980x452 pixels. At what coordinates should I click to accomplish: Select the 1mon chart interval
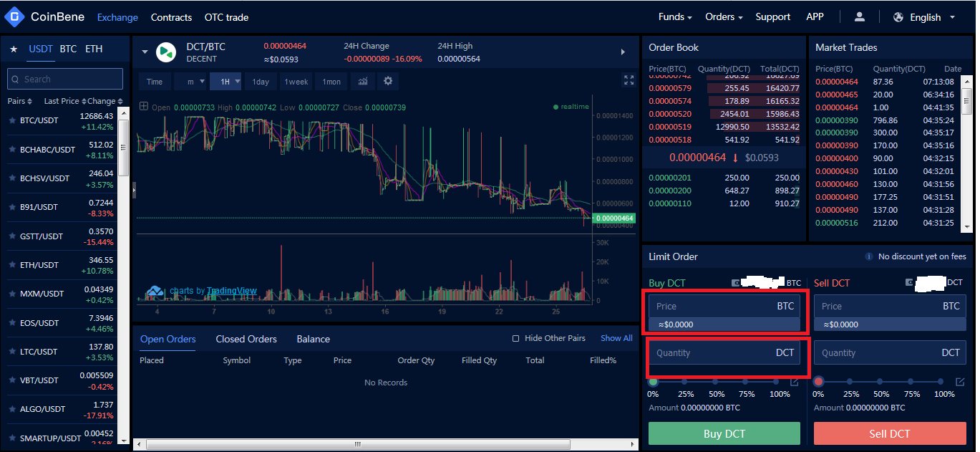(331, 82)
